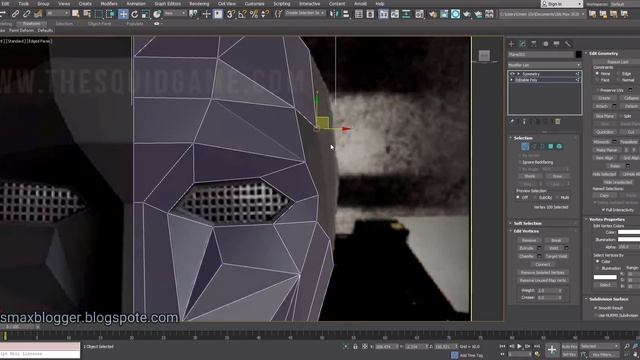Click Select by Name icon
640x360 pixels.
point(87,14)
